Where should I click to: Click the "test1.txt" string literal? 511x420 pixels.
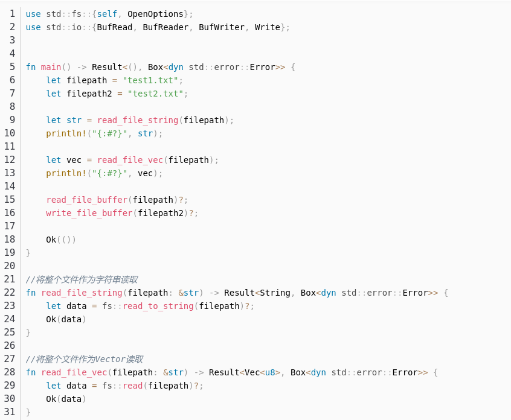(x=150, y=80)
